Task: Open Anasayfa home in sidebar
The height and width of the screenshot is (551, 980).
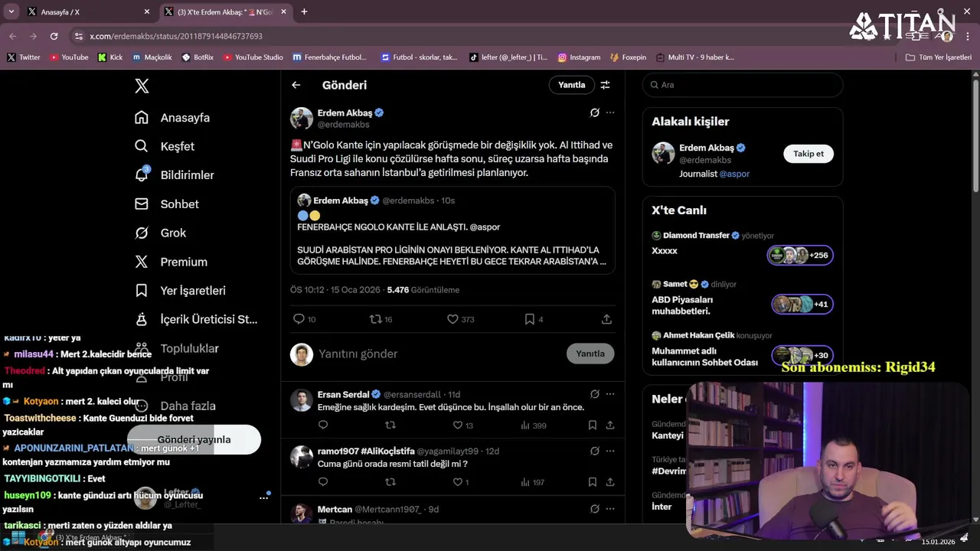Action: (172, 118)
